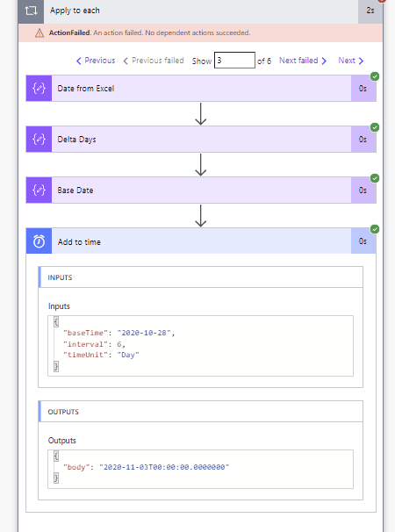Image resolution: width=395 pixels, height=532 pixels.
Task: Click the green success check on Add to time
Action: pos(375,229)
